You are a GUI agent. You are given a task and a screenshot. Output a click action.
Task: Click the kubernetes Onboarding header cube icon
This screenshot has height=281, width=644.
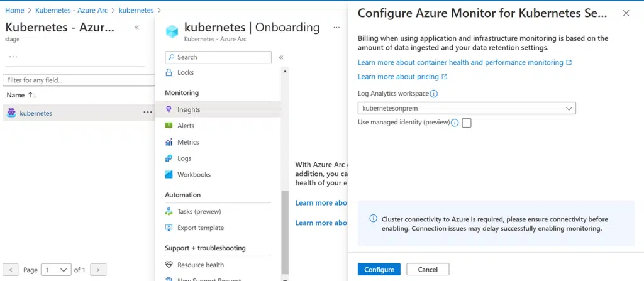tap(172, 31)
